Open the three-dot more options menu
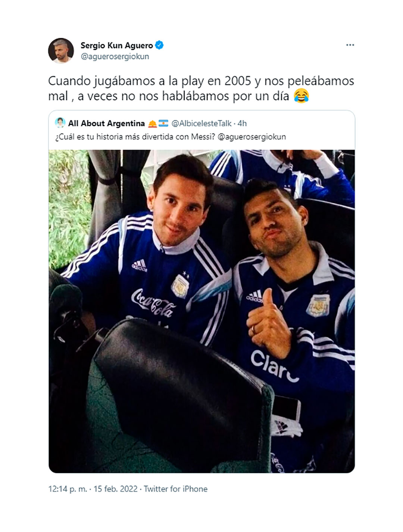This screenshot has height=532, width=403. (350, 45)
